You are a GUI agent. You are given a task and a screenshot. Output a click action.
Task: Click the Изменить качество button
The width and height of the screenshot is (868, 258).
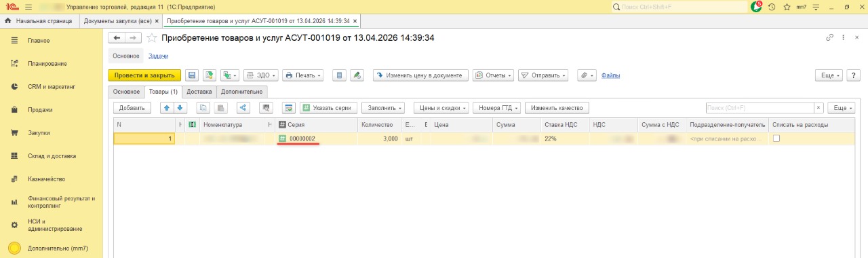(557, 107)
